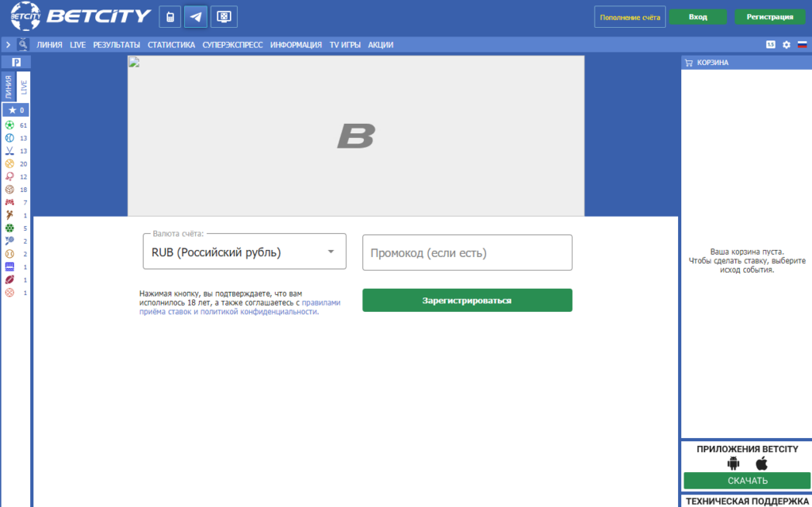Click the green Зарегистрироваться button
The image size is (812, 507).
[x=467, y=300]
